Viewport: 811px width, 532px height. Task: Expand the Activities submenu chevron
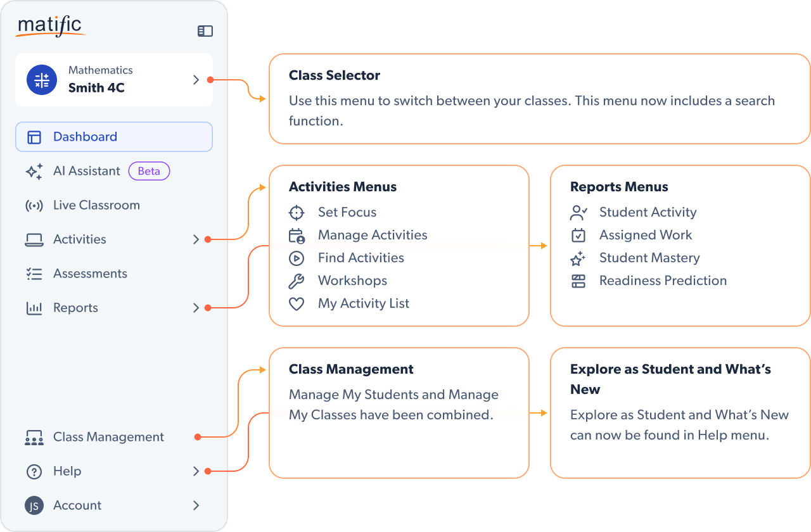[x=196, y=239]
